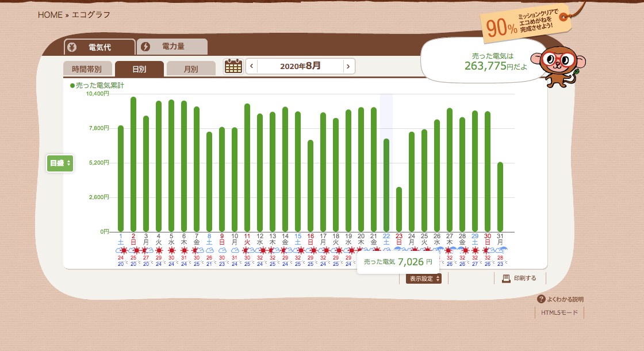
Task: Go to HOME breadcrumb link
Action: coord(50,15)
